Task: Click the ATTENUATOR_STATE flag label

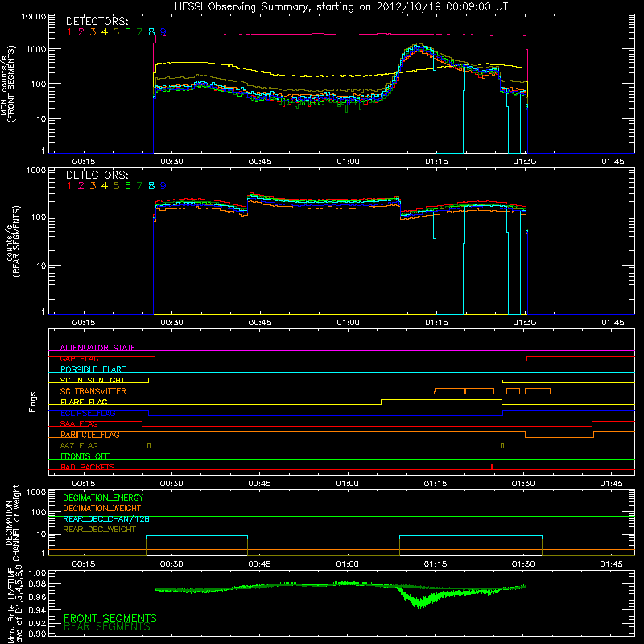Action: pyautogui.click(x=97, y=348)
